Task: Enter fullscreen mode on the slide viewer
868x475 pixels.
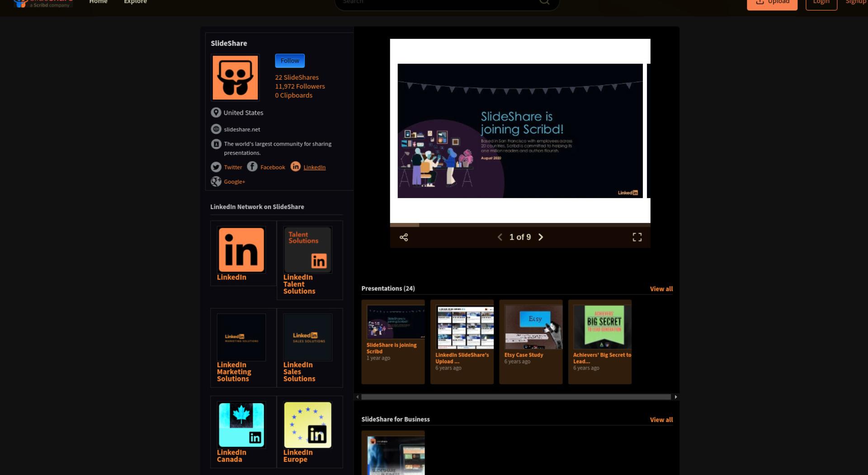Action: coord(637,237)
